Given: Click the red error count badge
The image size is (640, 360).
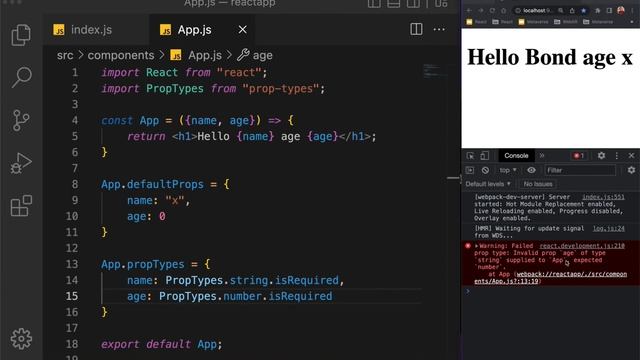Looking at the screenshot, I should (578, 156).
